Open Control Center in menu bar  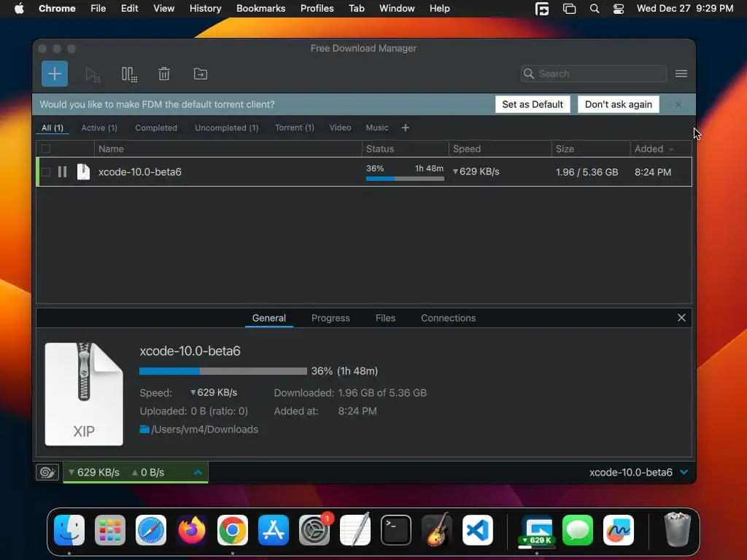619,9
